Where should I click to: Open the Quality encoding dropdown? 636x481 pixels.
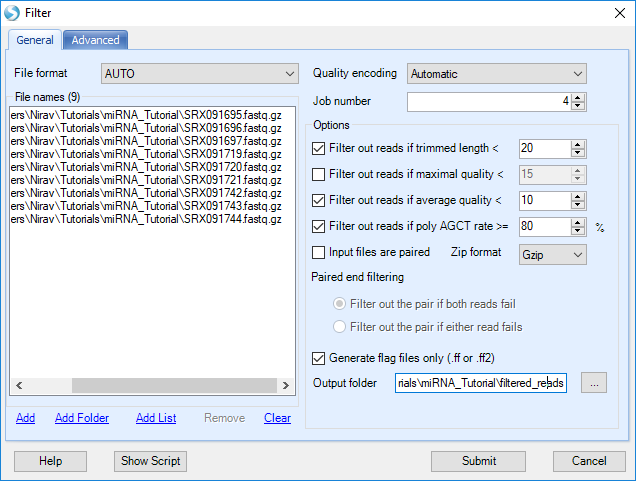[497, 74]
